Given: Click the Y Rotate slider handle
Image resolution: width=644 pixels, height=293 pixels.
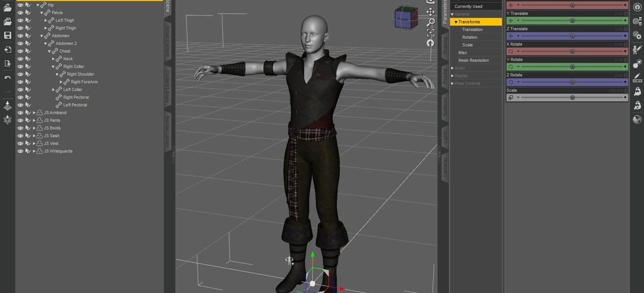Looking at the screenshot, I should 572,67.
